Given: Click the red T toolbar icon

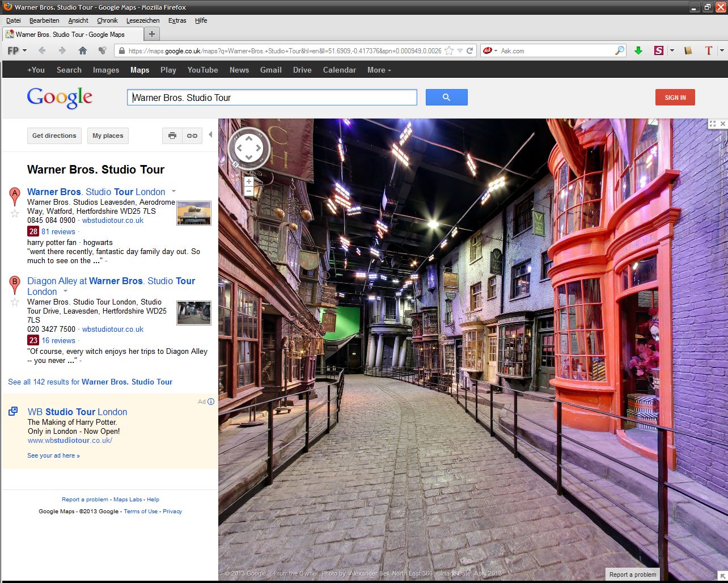Looking at the screenshot, I should point(708,50).
